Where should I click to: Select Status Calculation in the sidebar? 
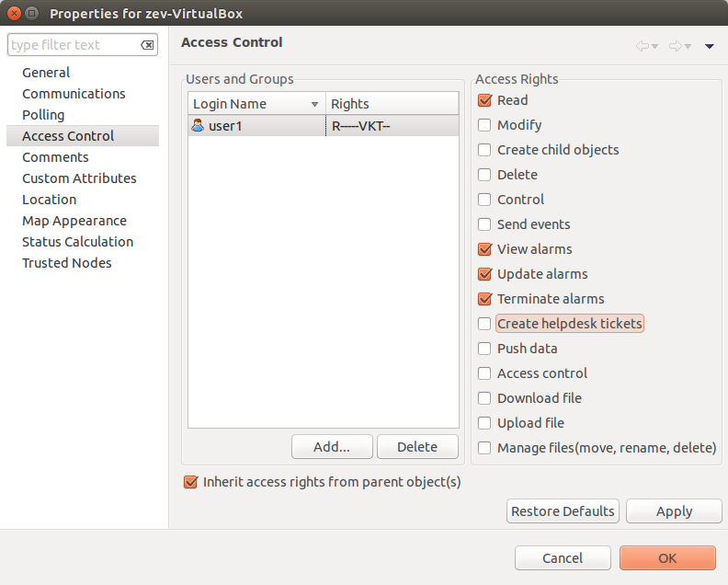[x=77, y=242]
